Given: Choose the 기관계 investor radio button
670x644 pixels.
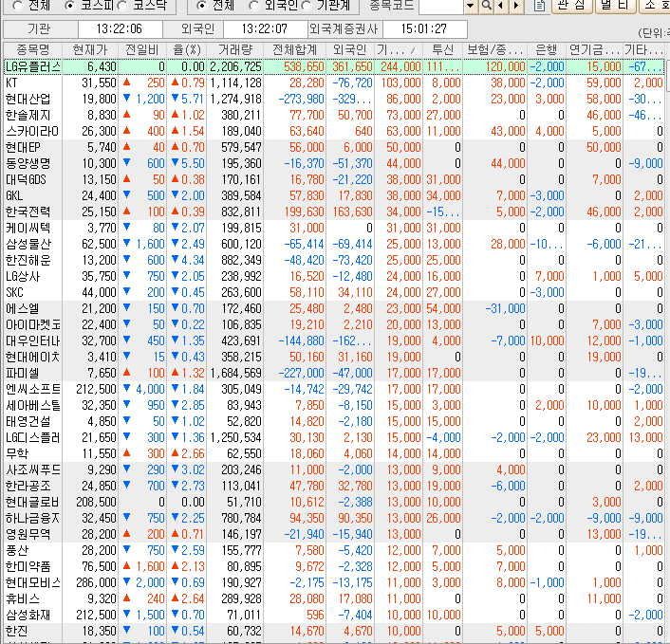Looking at the screenshot, I should tap(306, 6).
